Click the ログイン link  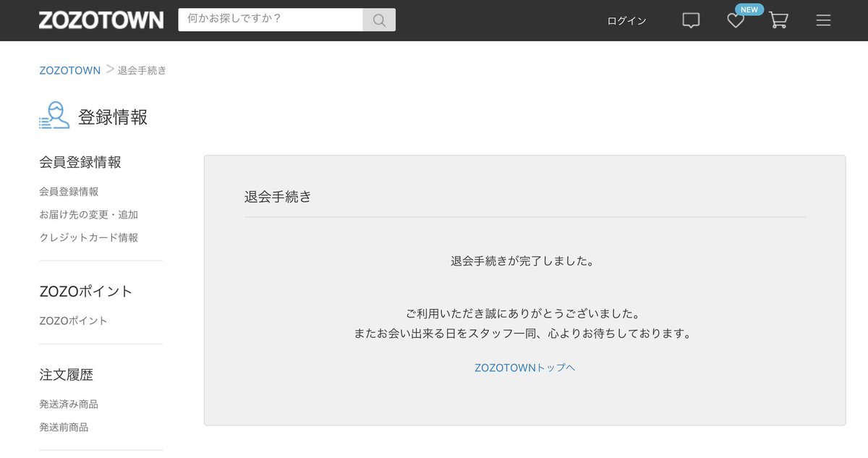coord(626,21)
